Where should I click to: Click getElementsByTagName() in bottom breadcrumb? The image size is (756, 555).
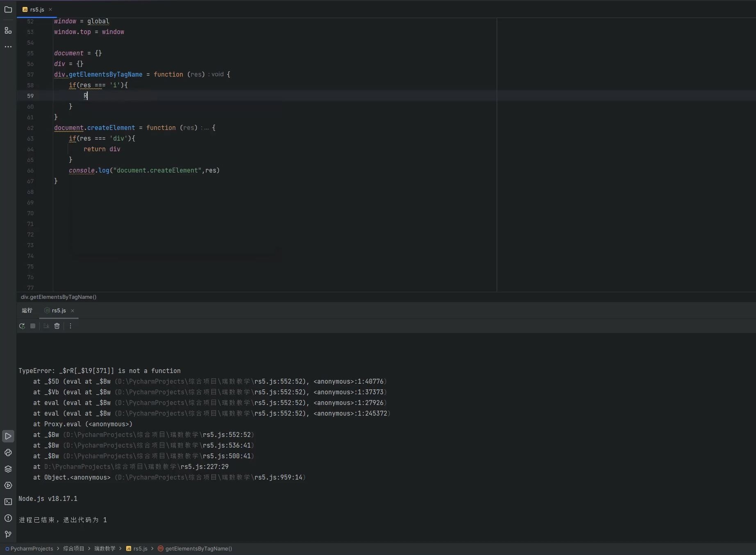coord(195,549)
